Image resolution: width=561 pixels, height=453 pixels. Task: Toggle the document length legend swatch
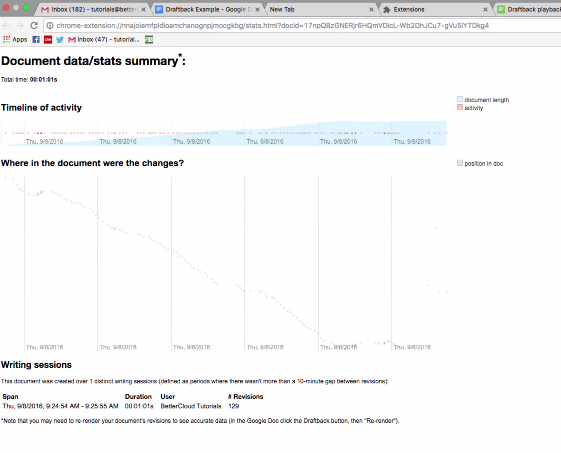(x=460, y=99)
